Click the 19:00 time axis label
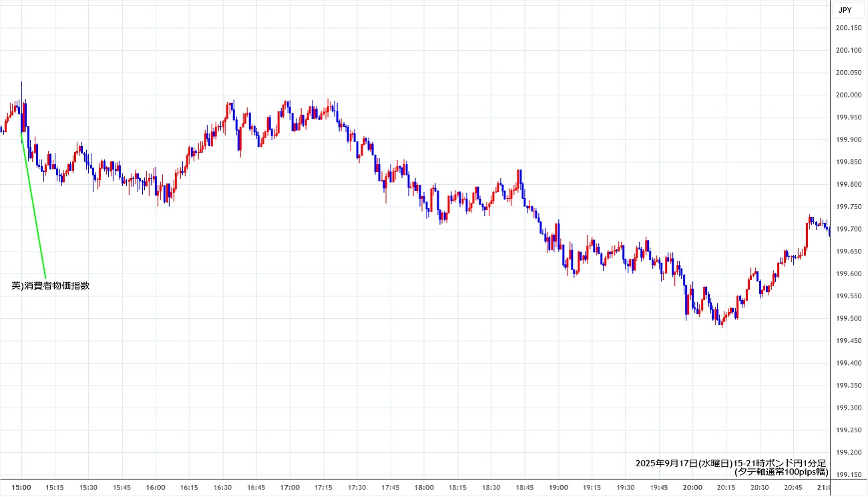868x497 pixels. click(x=558, y=488)
